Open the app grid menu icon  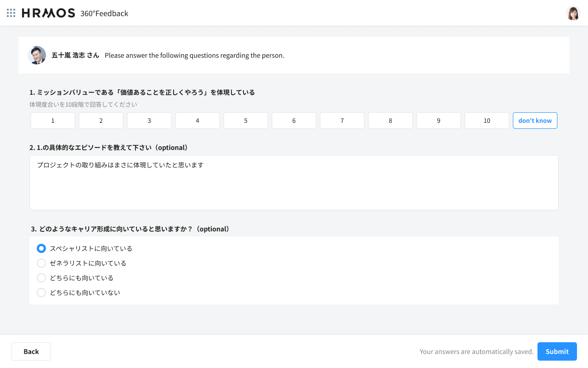click(11, 13)
